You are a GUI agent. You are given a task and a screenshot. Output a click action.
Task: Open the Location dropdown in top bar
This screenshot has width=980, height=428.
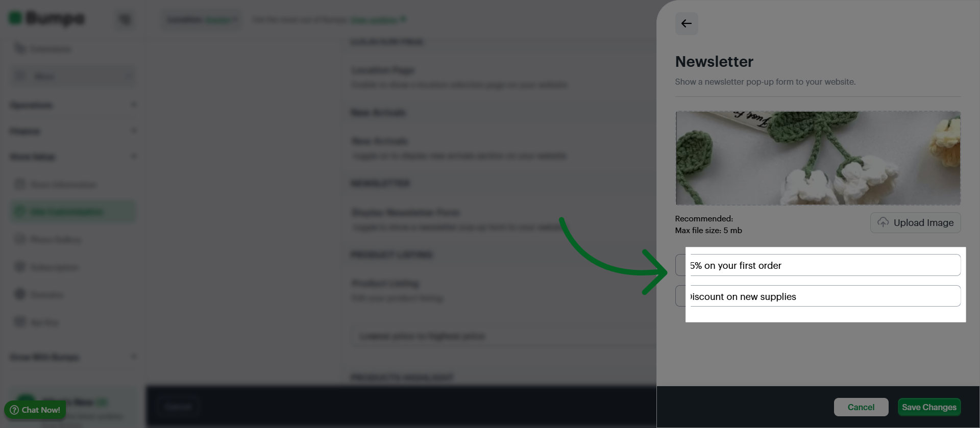point(203,20)
